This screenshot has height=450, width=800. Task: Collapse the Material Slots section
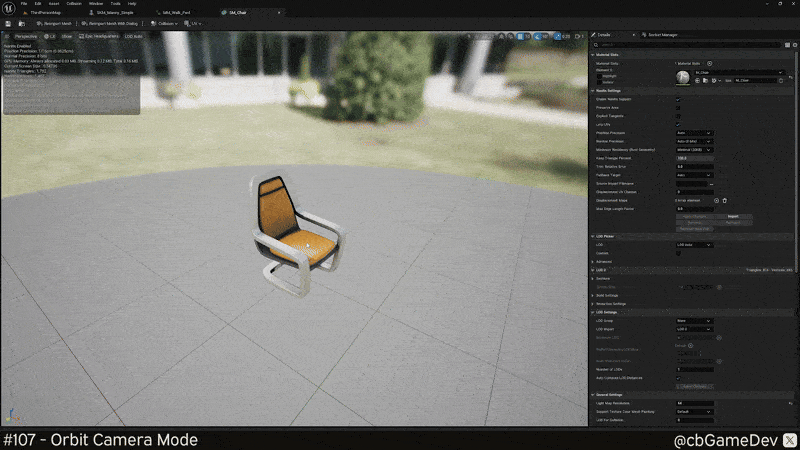click(593, 55)
